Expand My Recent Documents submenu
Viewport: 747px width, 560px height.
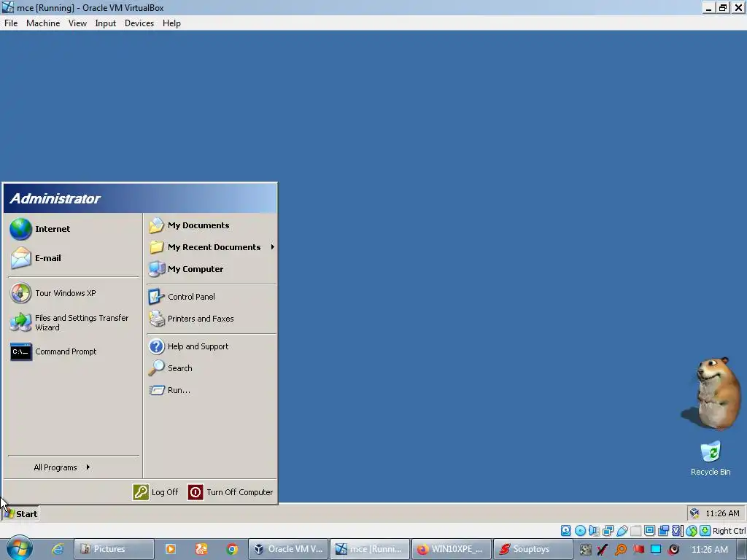pos(212,247)
